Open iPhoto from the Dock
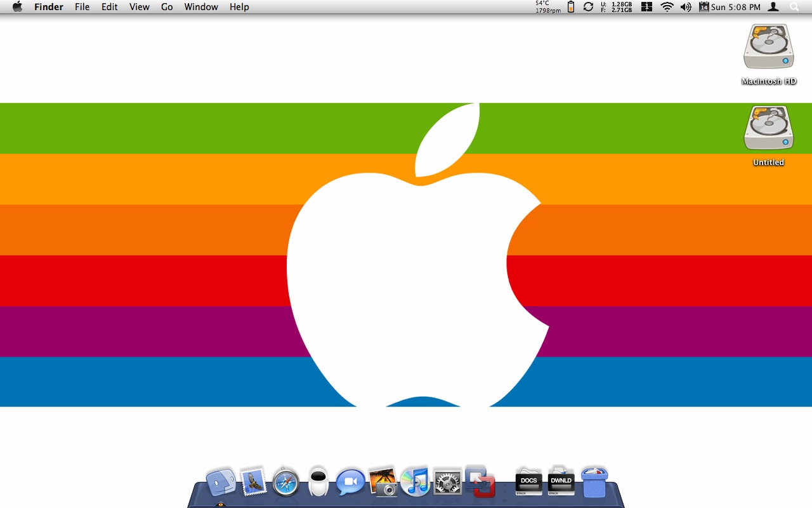Viewport: 812px width, 508px height. (383, 482)
